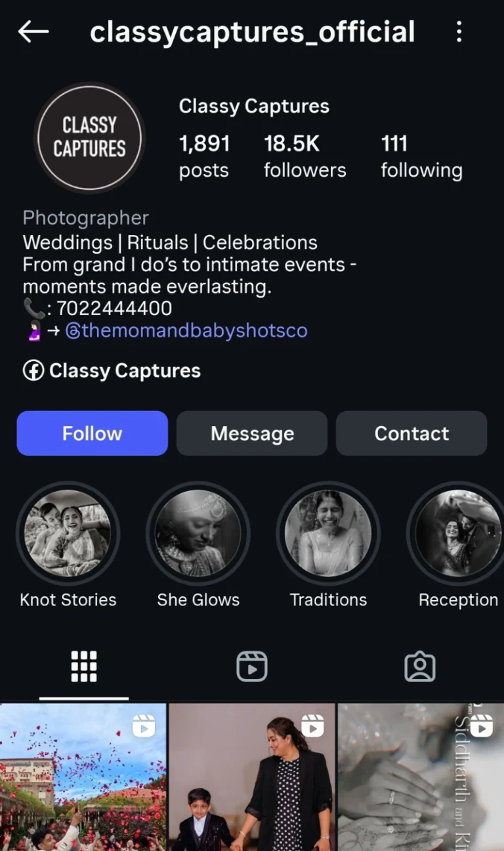Tap the back arrow icon
Viewport: 504px width, 851px height.
pos(33,32)
